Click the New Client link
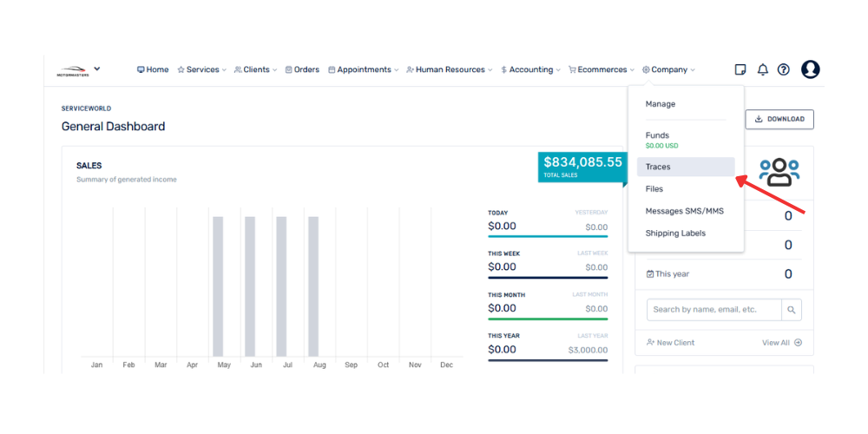This screenshot has width=868, height=434. 671,343
